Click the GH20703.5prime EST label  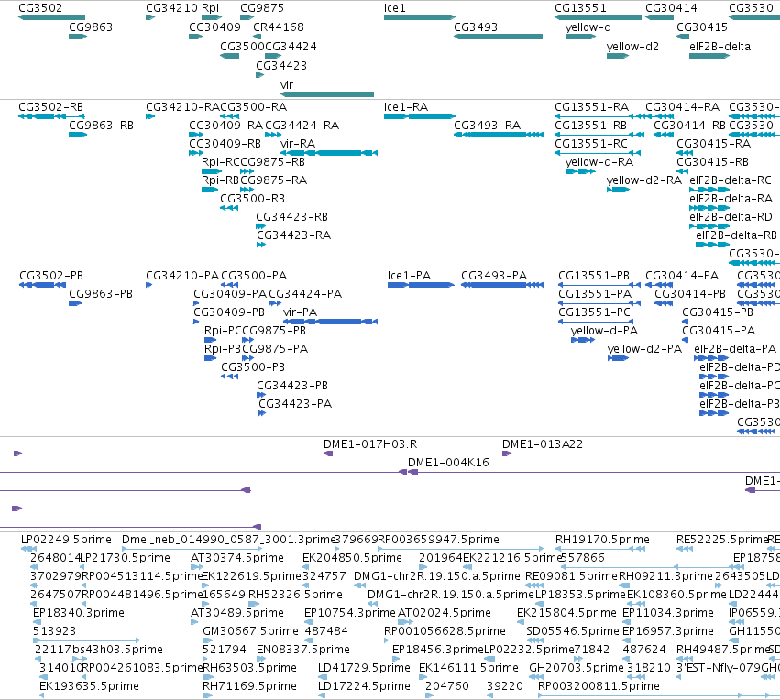576,668
